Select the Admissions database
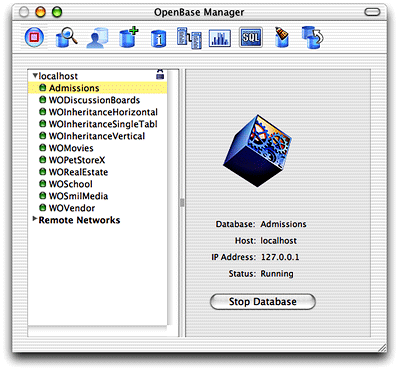 click(97, 88)
